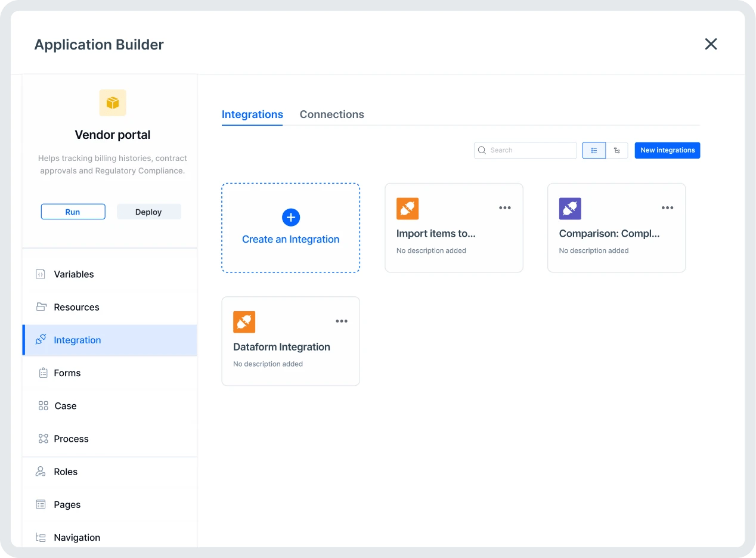Select Integration in the sidebar
Screen dimensions: 756x558
(x=110, y=340)
